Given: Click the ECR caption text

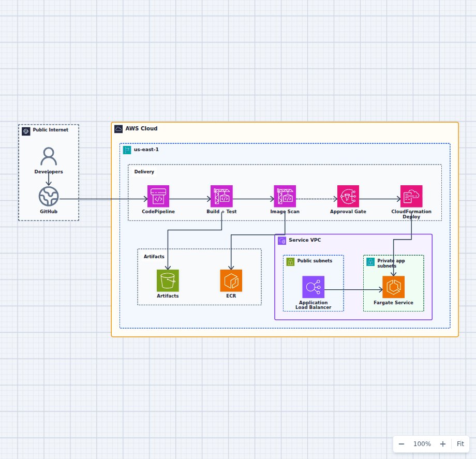Looking at the screenshot, I should pyautogui.click(x=231, y=295).
